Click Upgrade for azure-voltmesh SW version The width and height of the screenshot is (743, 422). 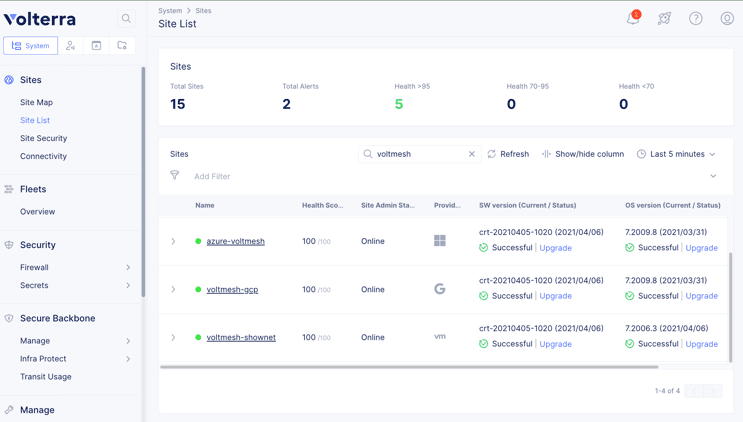pyautogui.click(x=556, y=248)
